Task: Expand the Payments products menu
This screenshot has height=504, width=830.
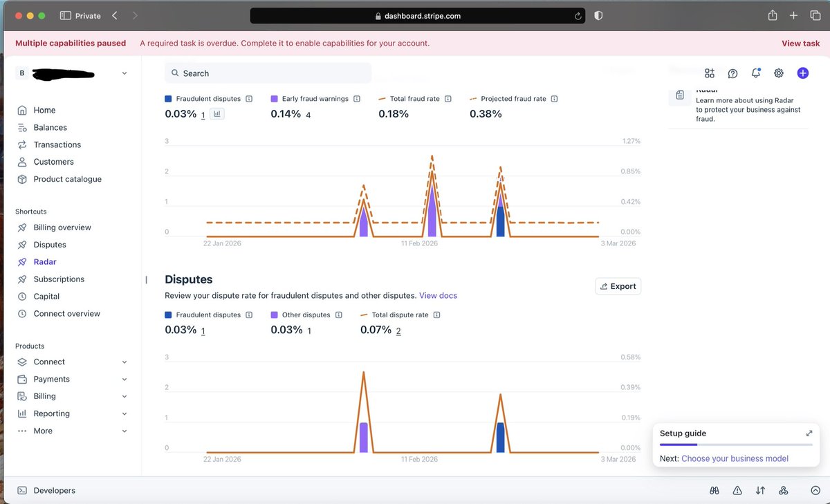Action: (124, 379)
